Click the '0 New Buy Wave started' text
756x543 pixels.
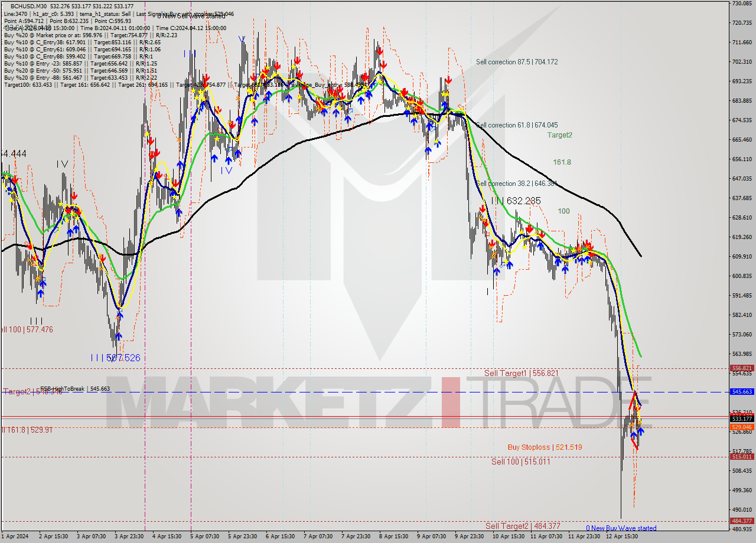point(621,528)
